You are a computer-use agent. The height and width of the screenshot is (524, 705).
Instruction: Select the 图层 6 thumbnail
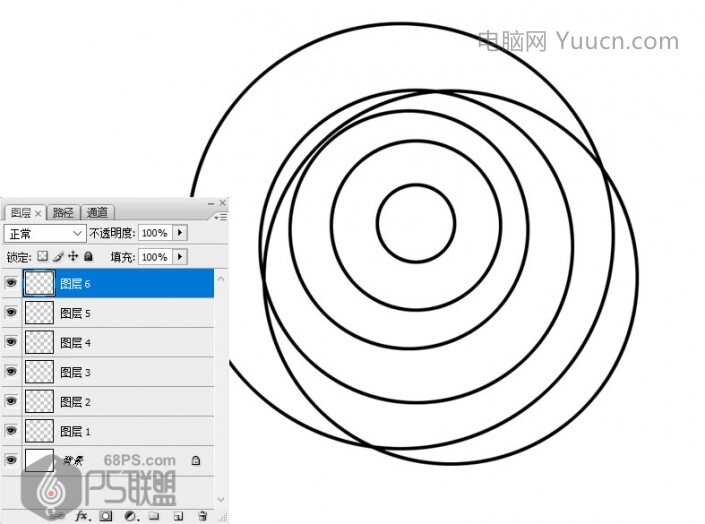40,283
